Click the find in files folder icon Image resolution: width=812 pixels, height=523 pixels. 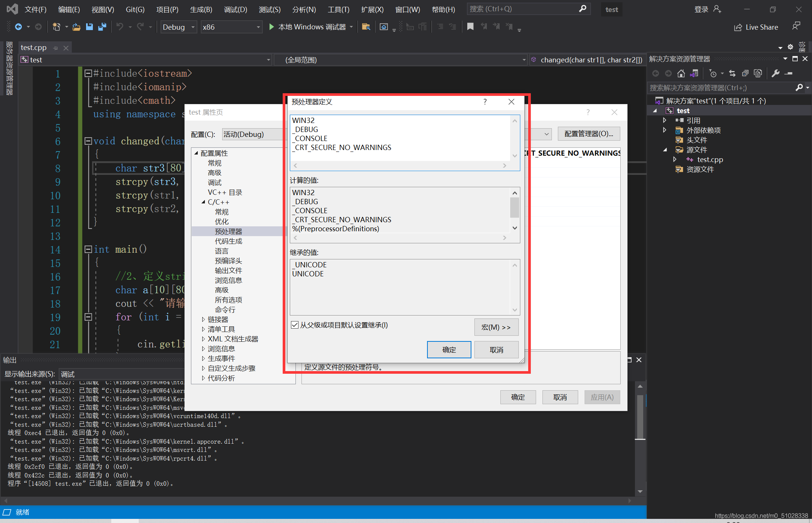366,27
